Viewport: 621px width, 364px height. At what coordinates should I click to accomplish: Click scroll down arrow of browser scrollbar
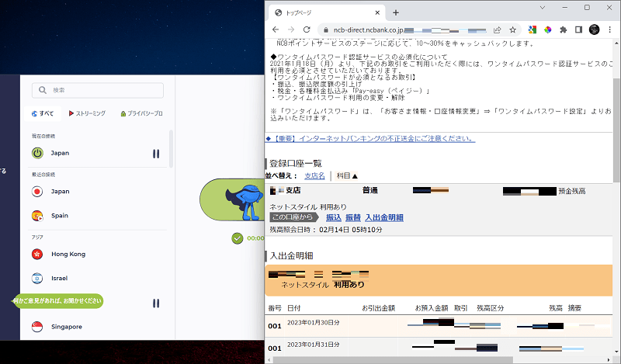(x=616, y=352)
